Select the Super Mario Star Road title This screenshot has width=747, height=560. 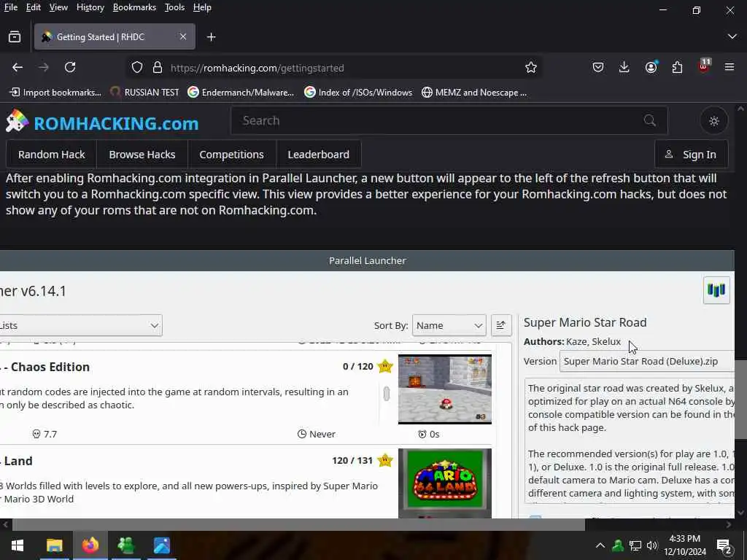[585, 322]
